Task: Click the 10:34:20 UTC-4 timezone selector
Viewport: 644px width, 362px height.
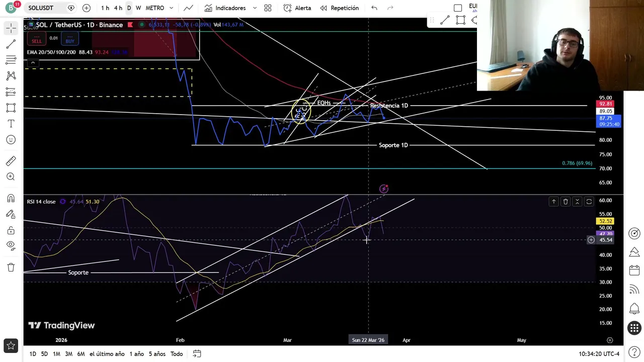Action: (599, 354)
